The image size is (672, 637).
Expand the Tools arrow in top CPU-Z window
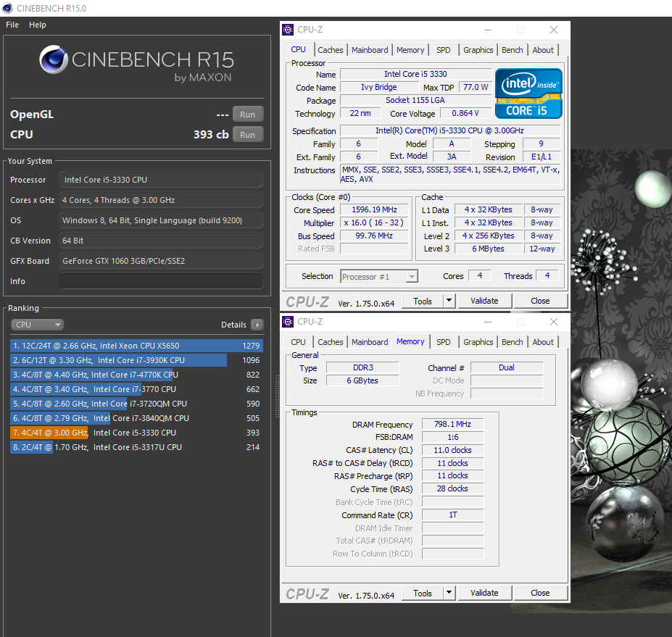[x=449, y=301]
